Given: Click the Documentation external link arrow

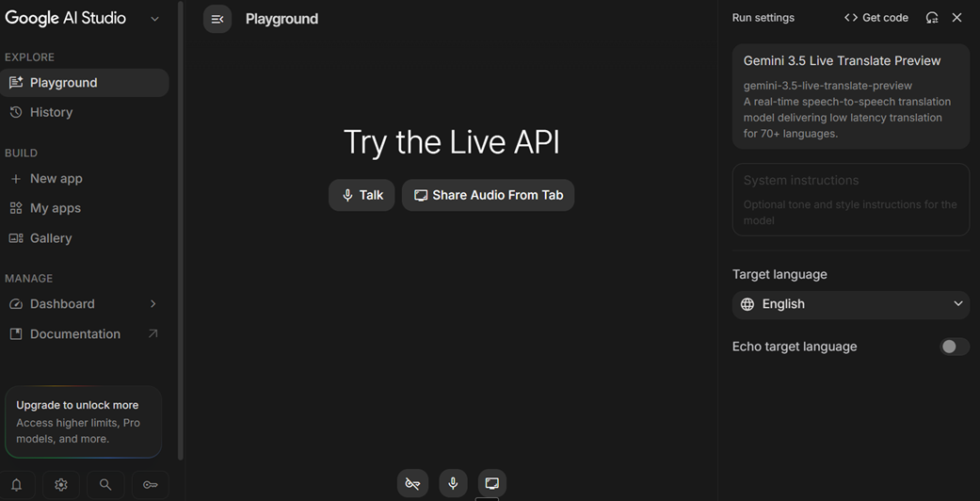Looking at the screenshot, I should click(x=153, y=334).
